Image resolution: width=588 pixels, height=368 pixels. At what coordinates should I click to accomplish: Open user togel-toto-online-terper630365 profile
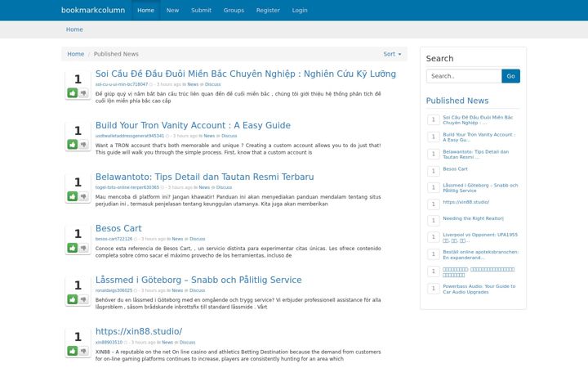[127, 187]
